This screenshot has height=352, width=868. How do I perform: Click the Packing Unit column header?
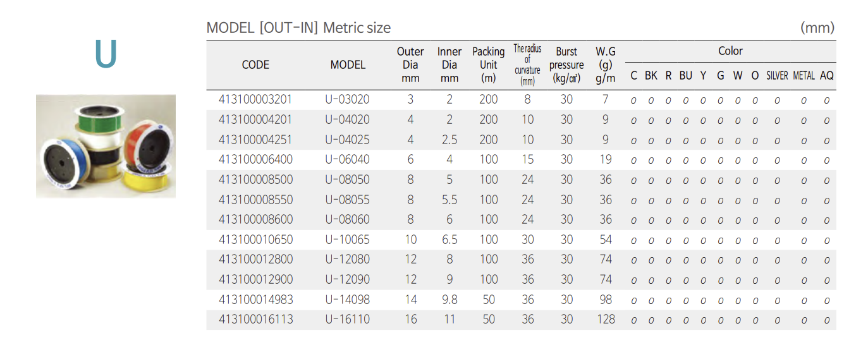click(489, 64)
